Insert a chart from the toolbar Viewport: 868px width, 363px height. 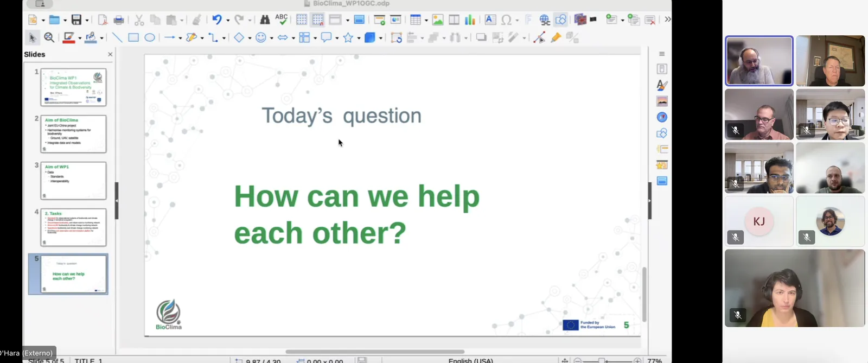point(470,20)
